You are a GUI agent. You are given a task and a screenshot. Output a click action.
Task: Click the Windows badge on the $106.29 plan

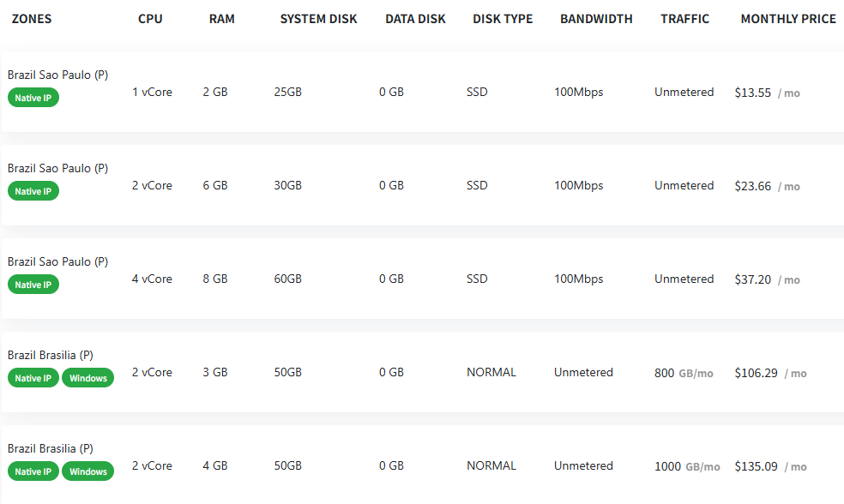tap(88, 378)
